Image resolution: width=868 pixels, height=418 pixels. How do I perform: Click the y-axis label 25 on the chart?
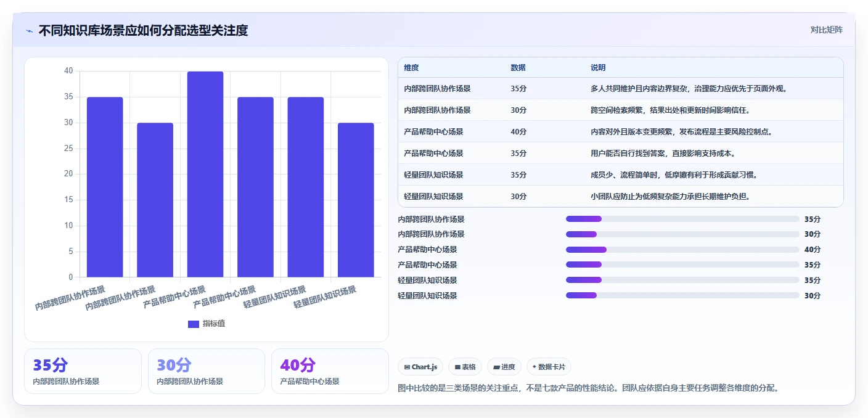click(68, 149)
